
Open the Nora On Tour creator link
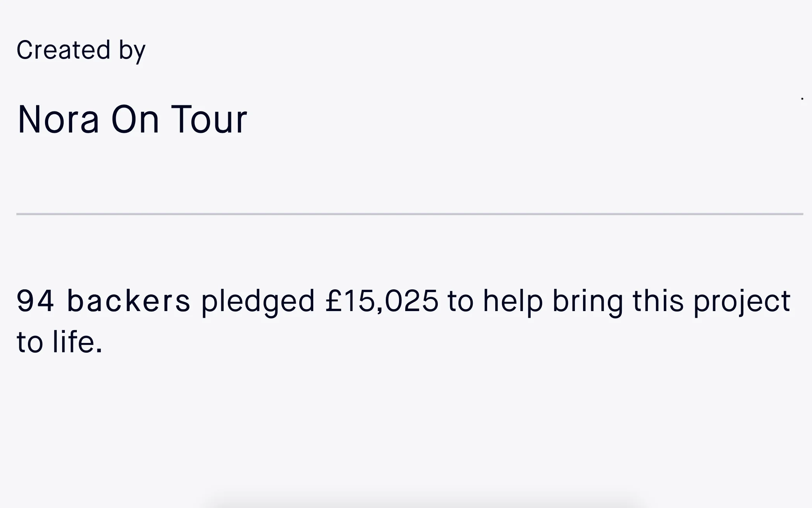click(132, 119)
